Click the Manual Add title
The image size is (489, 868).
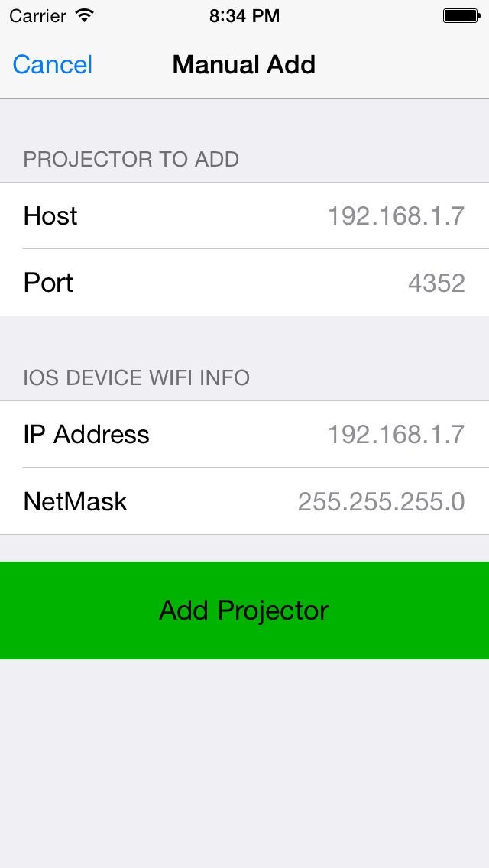[x=244, y=65]
